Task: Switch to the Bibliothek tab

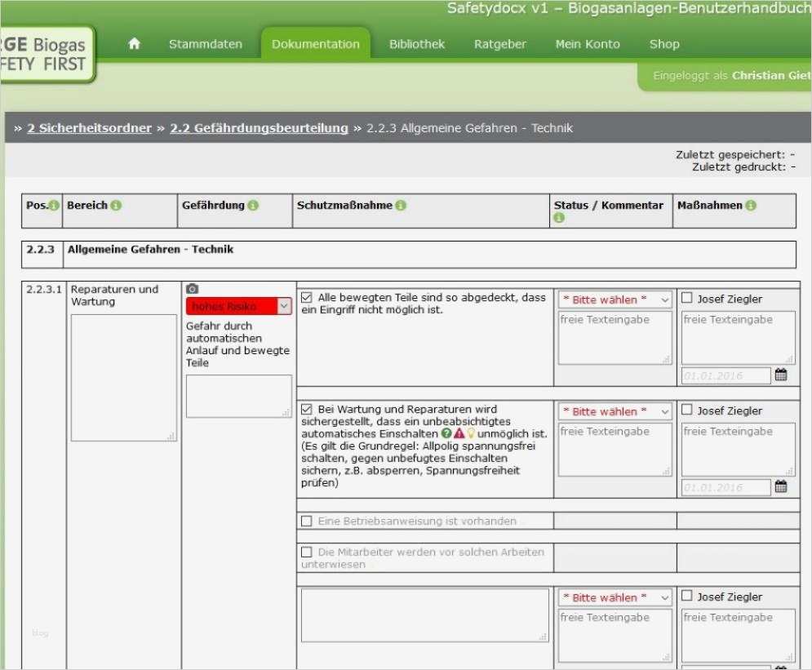Action: [417, 45]
